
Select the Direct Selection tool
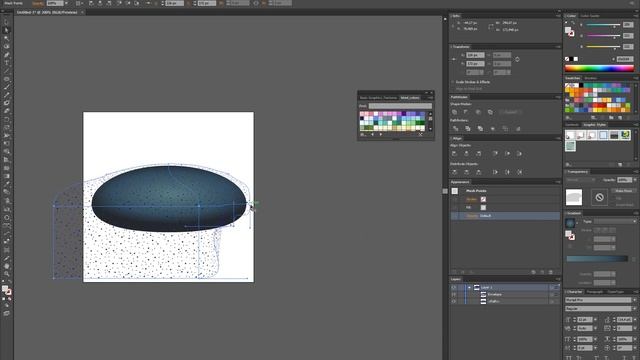pyautogui.click(x=6, y=30)
